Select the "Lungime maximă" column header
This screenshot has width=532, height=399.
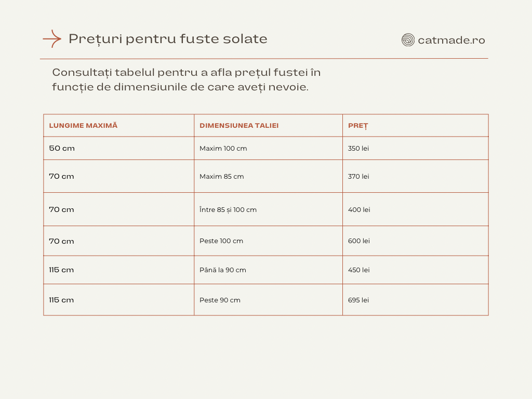(83, 126)
